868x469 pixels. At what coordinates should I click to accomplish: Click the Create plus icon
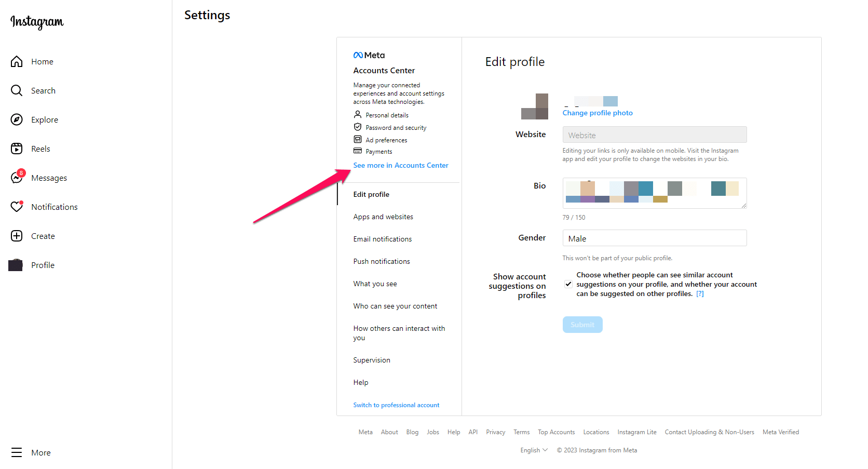coord(17,236)
